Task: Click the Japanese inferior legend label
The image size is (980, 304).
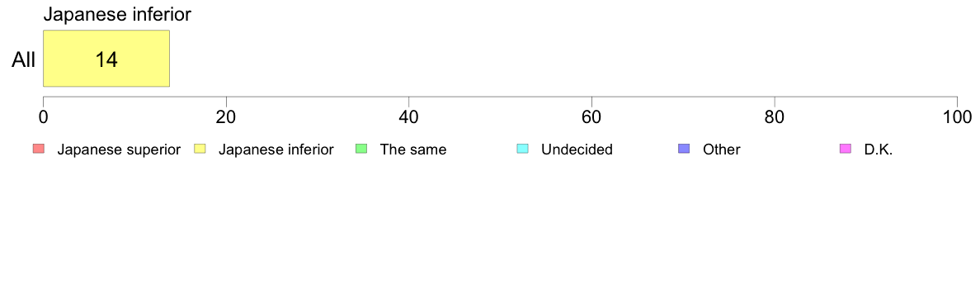Action: (x=276, y=150)
